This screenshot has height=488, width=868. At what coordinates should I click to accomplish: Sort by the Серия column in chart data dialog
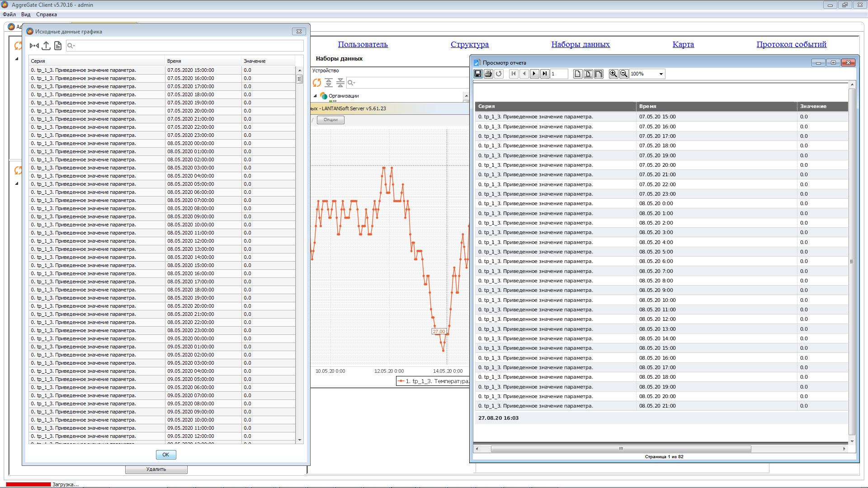[97, 61]
